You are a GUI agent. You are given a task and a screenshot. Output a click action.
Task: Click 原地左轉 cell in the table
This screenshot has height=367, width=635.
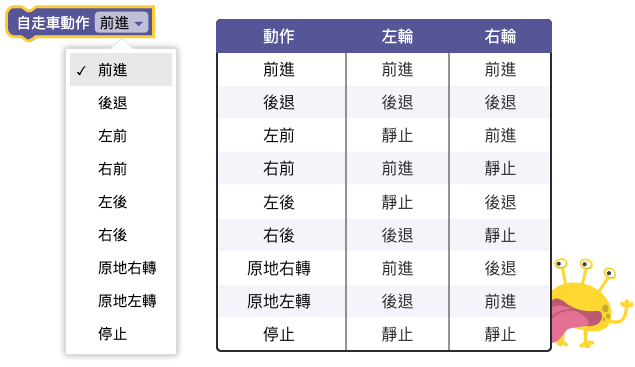[x=279, y=301]
